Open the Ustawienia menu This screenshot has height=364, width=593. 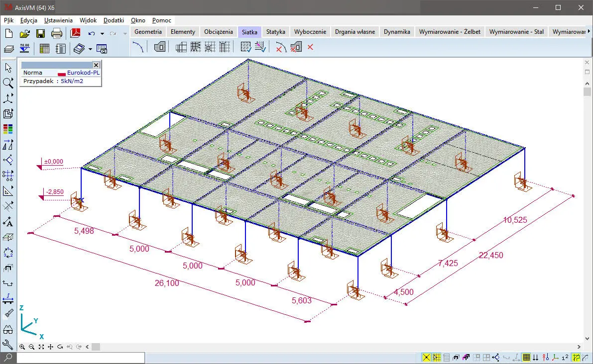[x=58, y=20]
